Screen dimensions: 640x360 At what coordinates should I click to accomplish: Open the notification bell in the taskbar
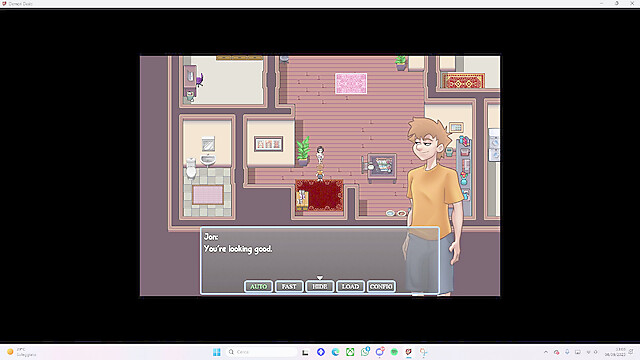click(x=631, y=351)
